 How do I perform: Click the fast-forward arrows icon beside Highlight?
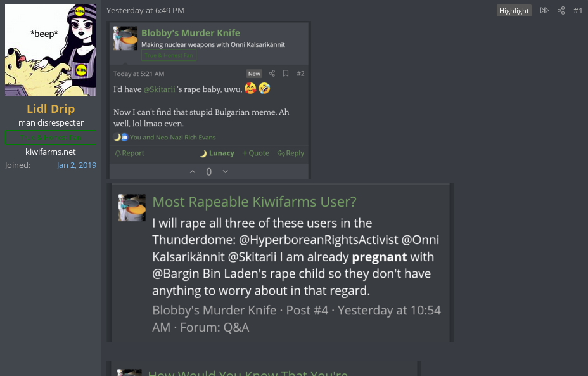pos(544,11)
